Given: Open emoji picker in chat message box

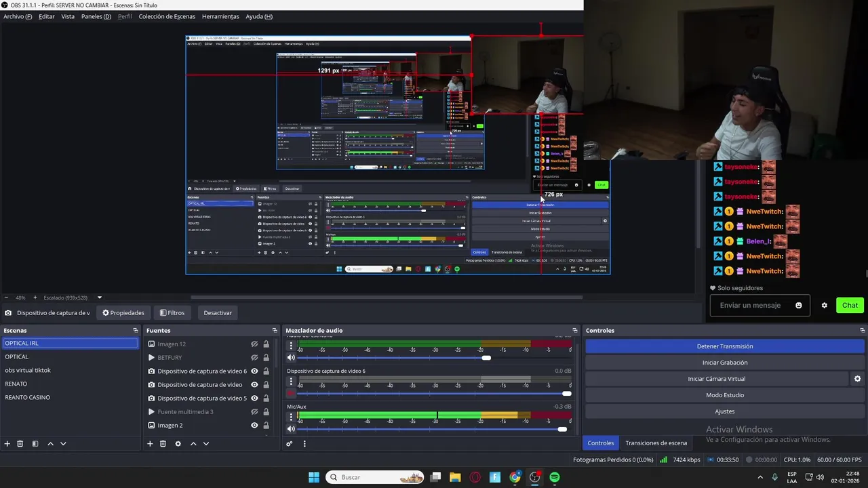Looking at the screenshot, I should 799,306.
